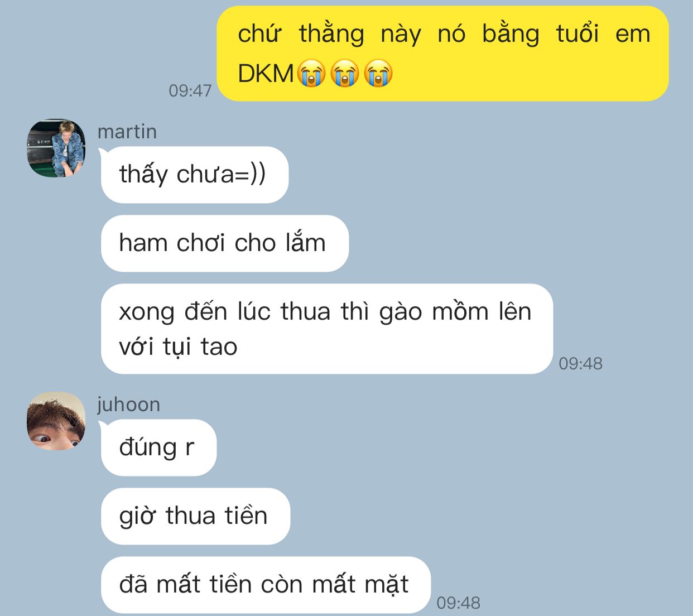The image size is (693, 616).
Task: Tap the 09:48 timestamp beside martin's message
Action: 580,364
